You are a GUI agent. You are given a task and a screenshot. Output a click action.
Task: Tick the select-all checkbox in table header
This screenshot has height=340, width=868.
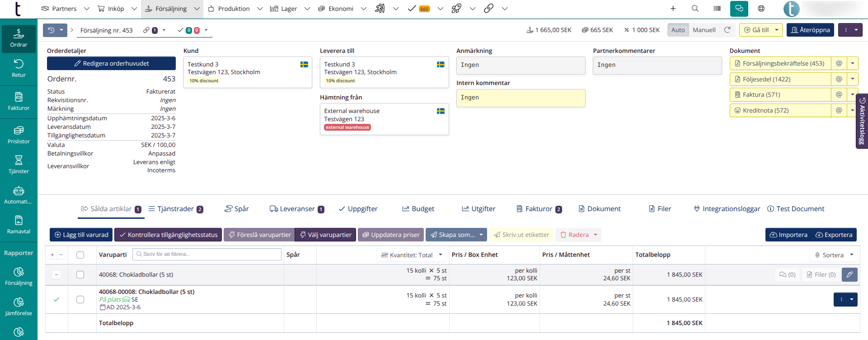[x=80, y=255]
